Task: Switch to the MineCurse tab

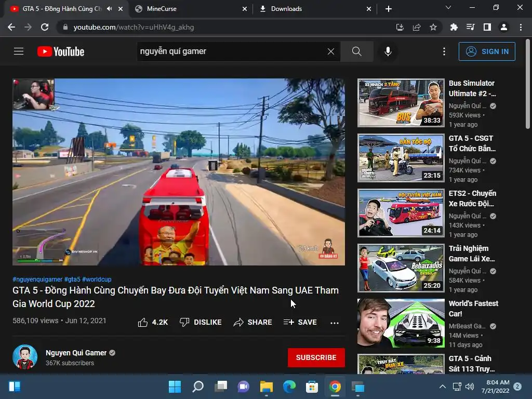Action: point(191,9)
